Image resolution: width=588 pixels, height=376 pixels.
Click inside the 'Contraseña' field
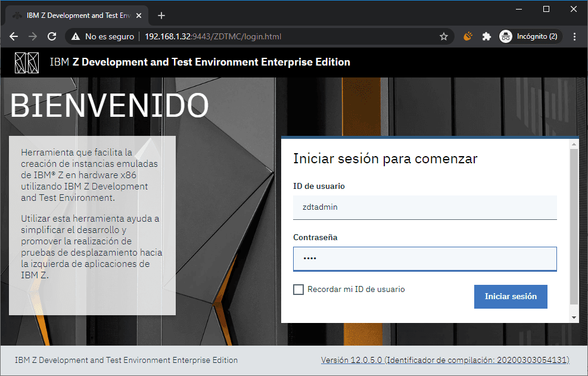[425, 259]
